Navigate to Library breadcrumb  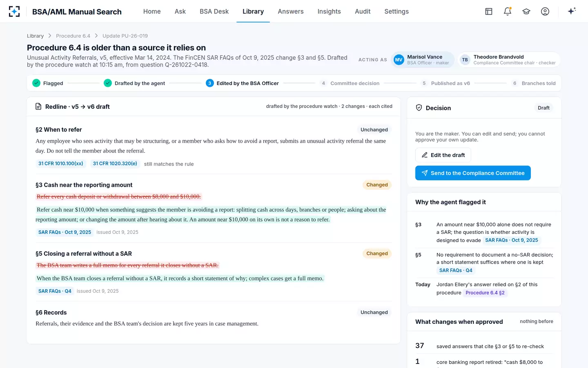35,36
